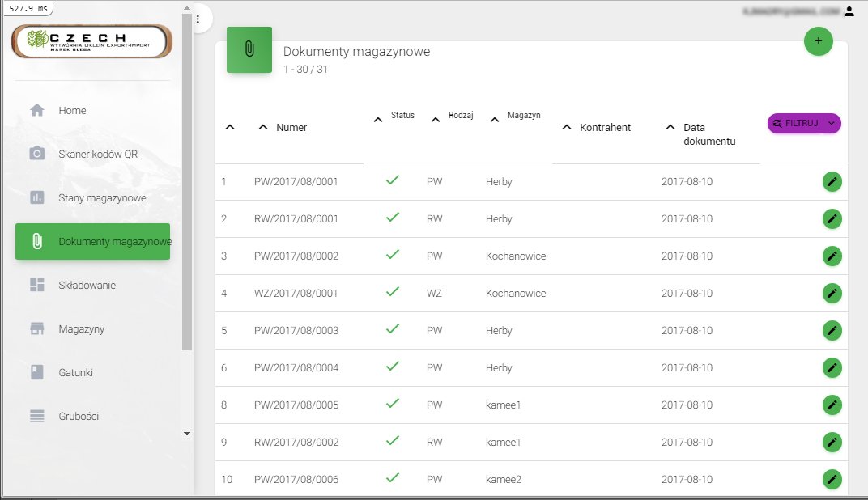Open Magazyny sidebar entry
This screenshot has height=500, width=868.
[x=81, y=329]
